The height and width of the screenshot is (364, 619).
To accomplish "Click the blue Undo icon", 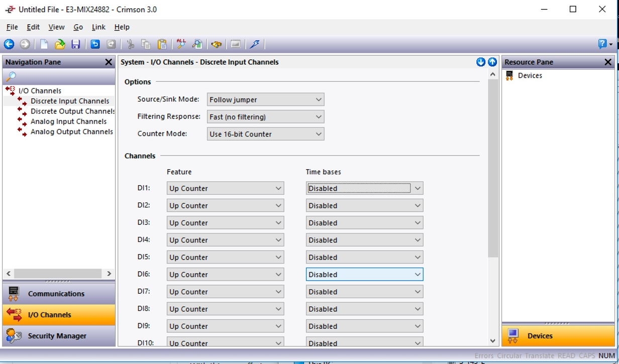I will point(95,44).
